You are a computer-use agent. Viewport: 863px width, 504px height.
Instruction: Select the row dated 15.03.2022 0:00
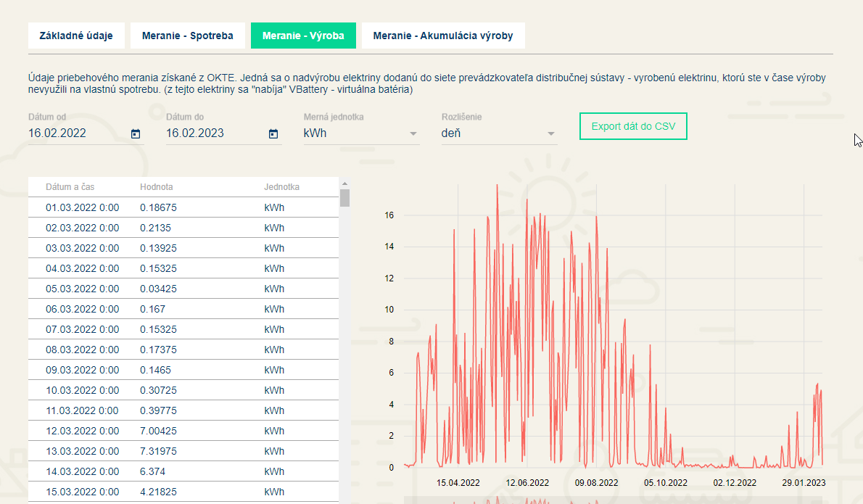tap(183, 492)
